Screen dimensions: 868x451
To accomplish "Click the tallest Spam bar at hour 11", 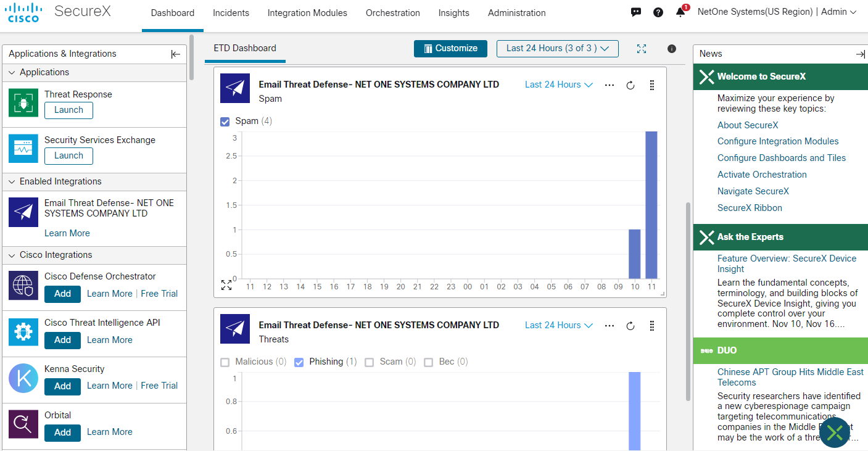I will [651, 205].
